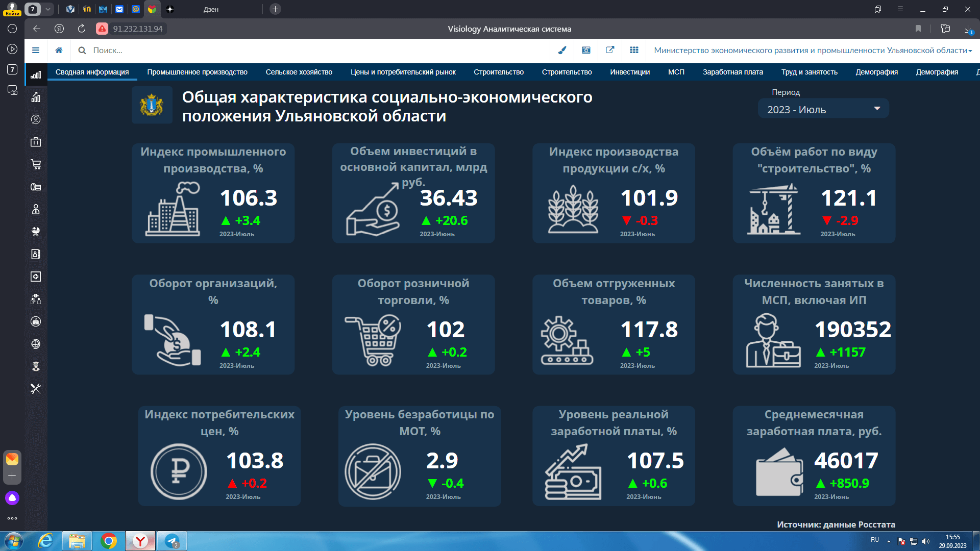Image resolution: width=980 pixels, height=551 pixels.
Task: Select the address book sidebar icon
Action: click(36, 254)
